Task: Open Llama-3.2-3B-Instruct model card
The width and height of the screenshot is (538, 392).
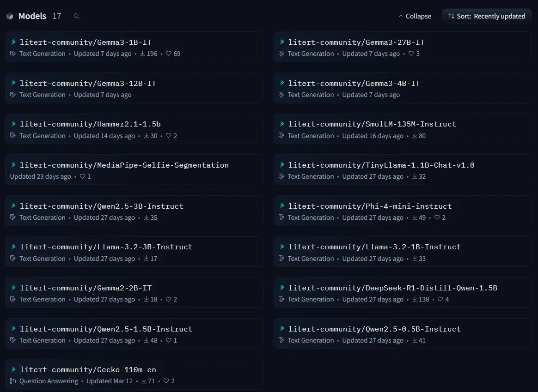Action: click(134, 252)
